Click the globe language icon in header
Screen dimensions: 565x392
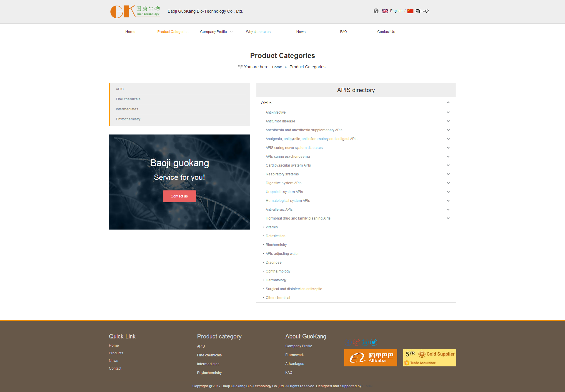[x=376, y=11]
